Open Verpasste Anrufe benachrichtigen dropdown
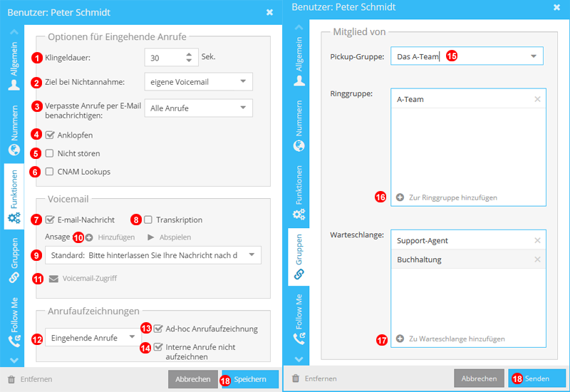Image resolution: width=570 pixels, height=392 pixels. tap(199, 108)
